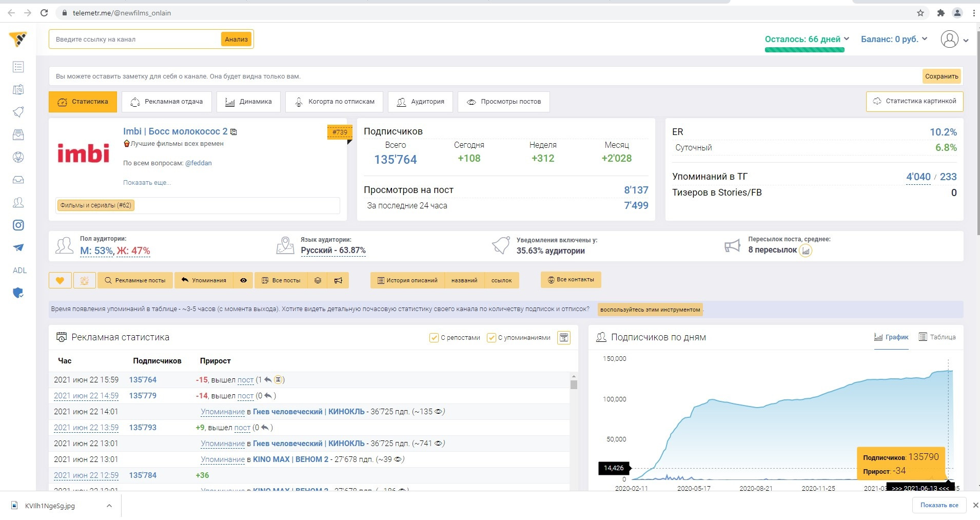Switch to the Динамика tab

coord(248,102)
